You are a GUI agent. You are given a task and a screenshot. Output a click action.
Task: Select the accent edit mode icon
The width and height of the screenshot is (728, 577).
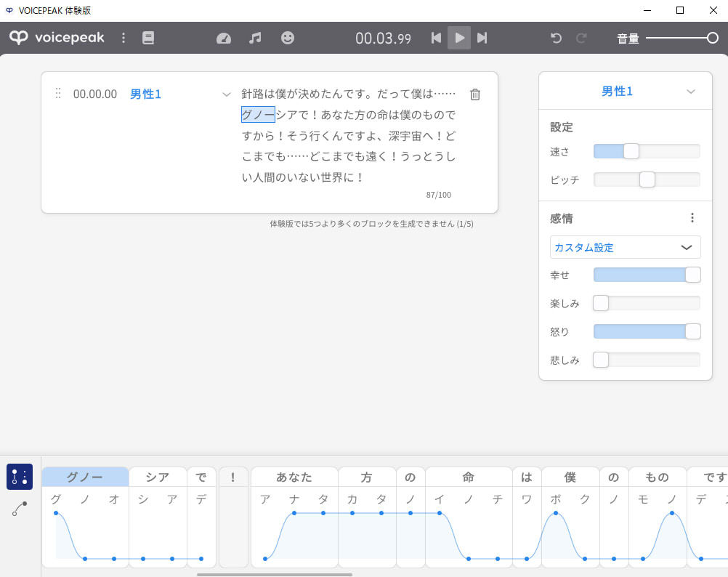[x=20, y=477]
